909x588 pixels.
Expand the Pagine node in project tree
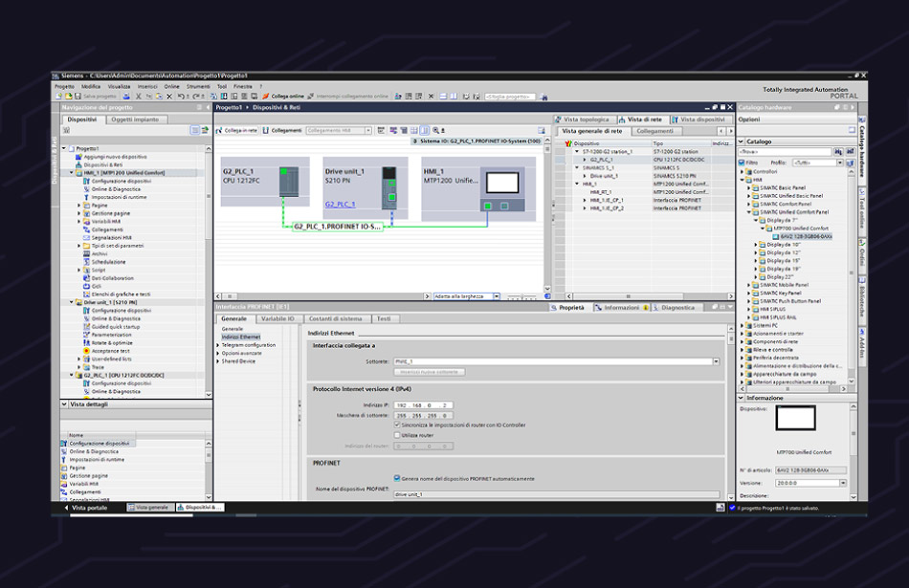[78, 205]
